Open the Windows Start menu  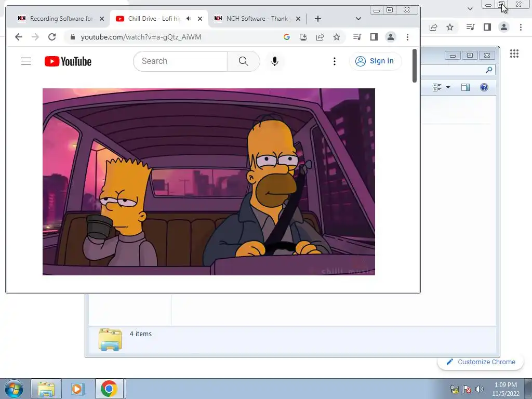pos(14,389)
